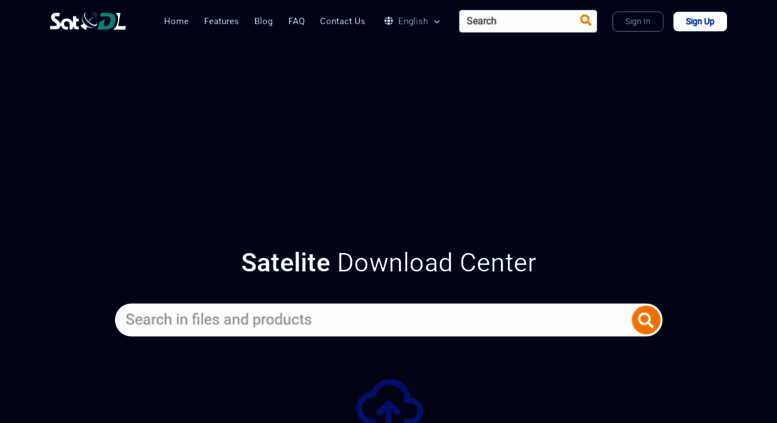Open the FAQ page
This screenshot has height=423, width=777.
click(x=296, y=21)
